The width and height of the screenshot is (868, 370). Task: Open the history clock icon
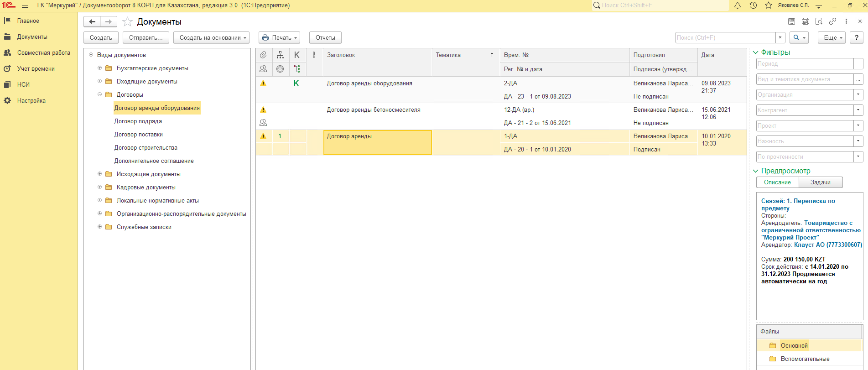click(x=753, y=5)
